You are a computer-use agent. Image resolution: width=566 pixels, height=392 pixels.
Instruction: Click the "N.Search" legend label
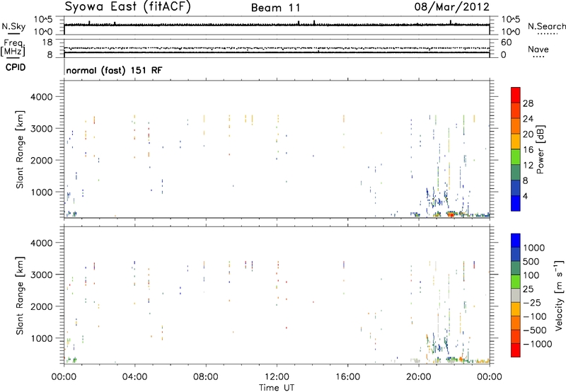[x=547, y=26]
